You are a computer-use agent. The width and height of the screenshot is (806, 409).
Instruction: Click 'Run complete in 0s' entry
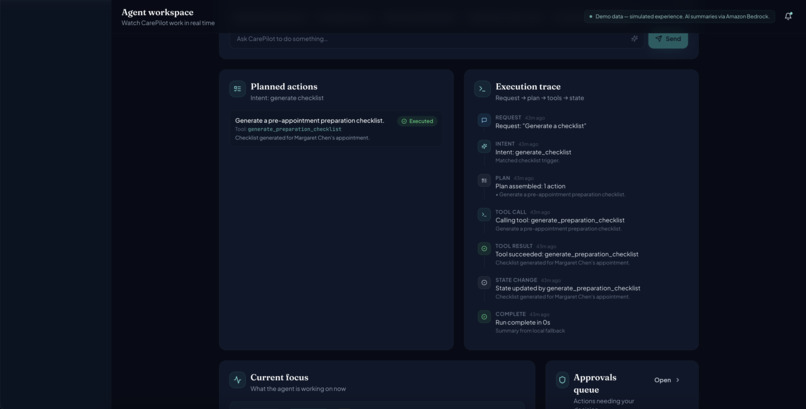point(523,322)
